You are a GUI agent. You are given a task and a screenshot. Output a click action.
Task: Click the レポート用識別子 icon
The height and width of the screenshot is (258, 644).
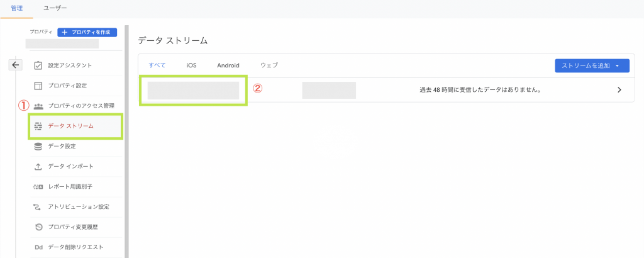point(38,187)
